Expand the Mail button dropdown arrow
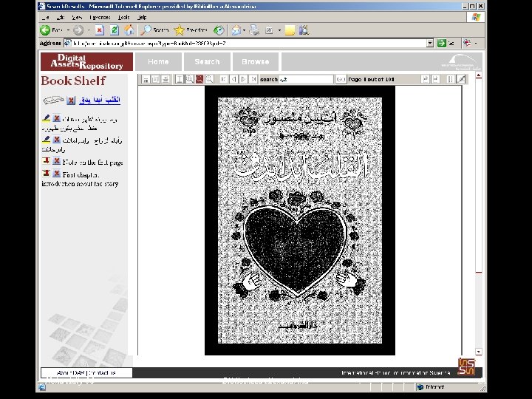532x399 pixels. (244, 30)
